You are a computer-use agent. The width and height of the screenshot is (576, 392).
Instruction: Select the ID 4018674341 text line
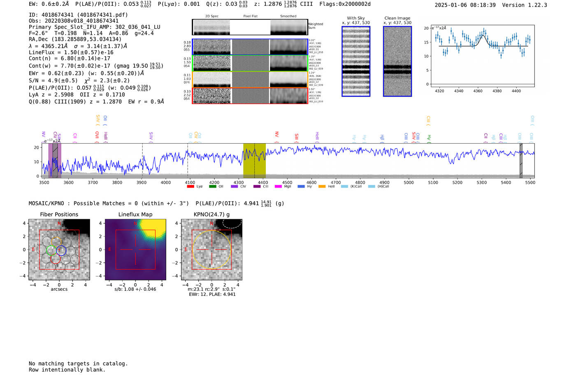(78, 15)
